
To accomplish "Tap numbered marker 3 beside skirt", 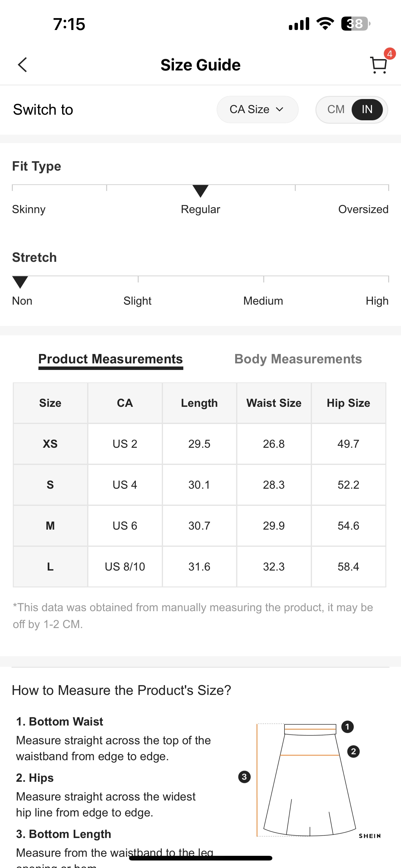I will tap(245, 777).
